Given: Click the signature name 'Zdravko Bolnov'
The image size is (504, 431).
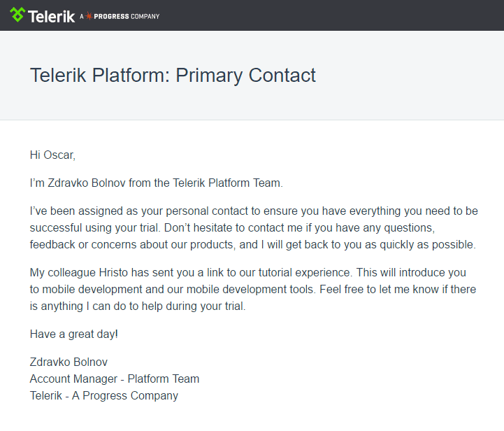Looking at the screenshot, I should (69, 362).
